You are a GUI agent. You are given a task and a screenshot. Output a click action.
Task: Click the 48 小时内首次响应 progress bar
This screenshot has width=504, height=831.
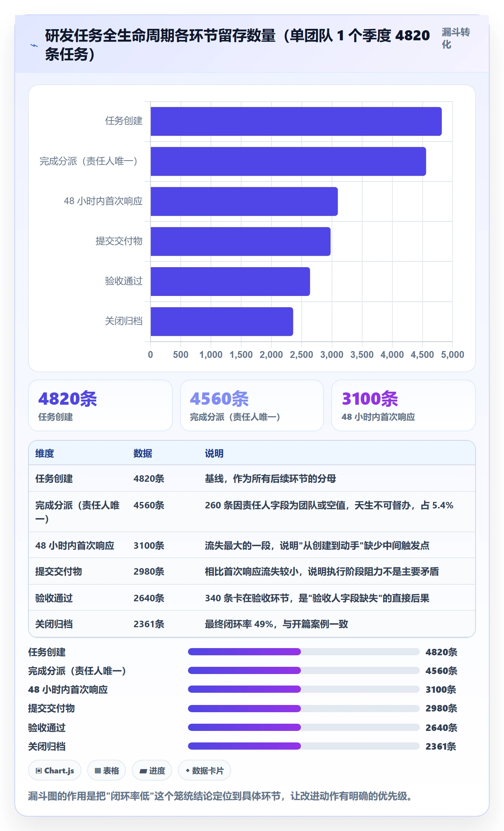(x=304, y=689)
